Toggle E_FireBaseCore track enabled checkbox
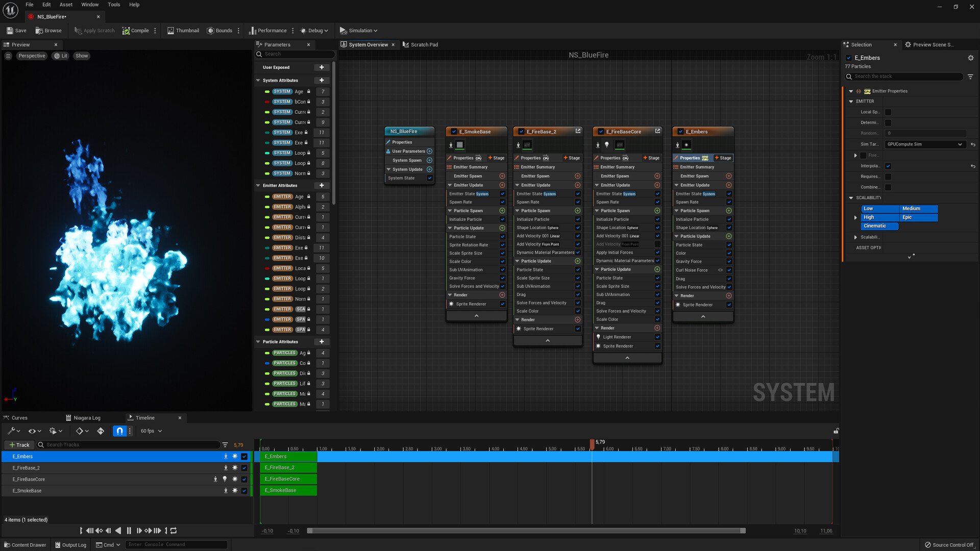The width and height of the screenshot is (980, 551). 244,480
